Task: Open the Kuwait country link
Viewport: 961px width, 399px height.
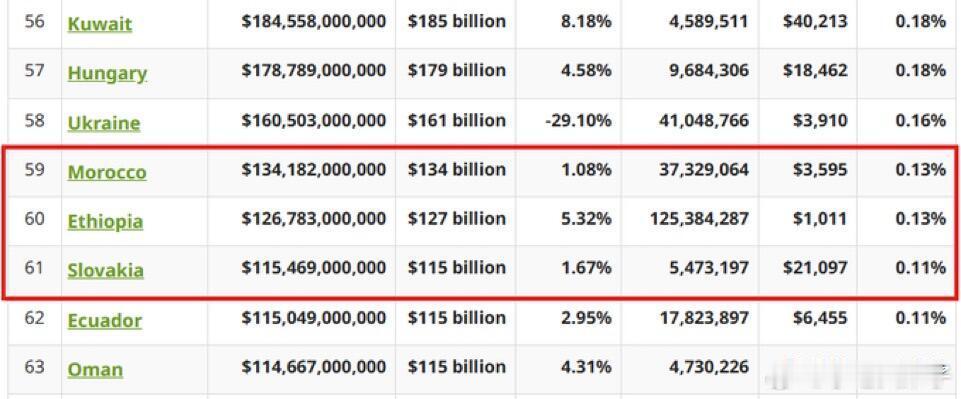Action: 99,24
